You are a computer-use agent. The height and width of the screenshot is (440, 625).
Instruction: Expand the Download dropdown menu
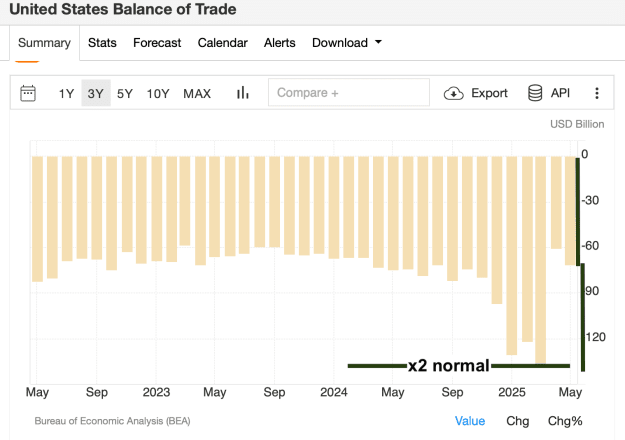coord(347,43)
